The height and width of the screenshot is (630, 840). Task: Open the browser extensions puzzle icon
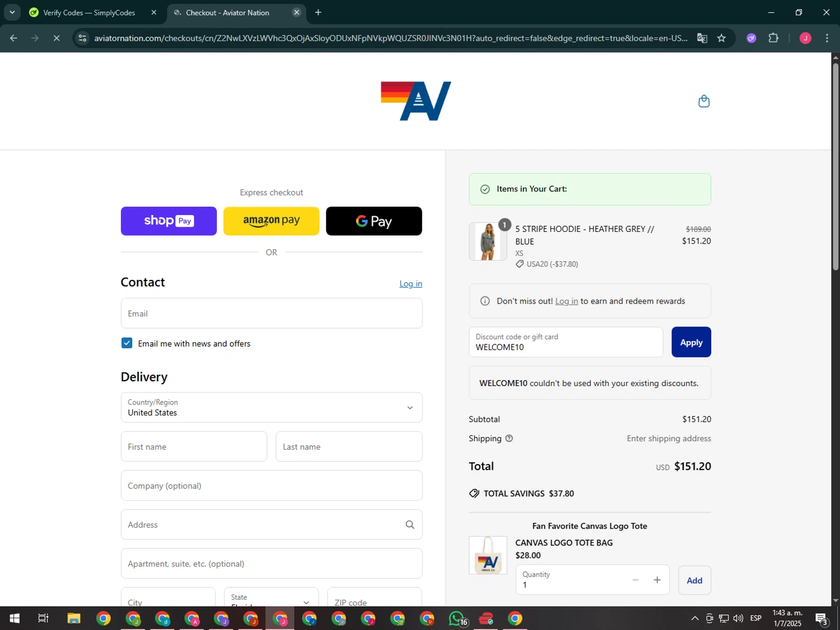pos(773,38)
